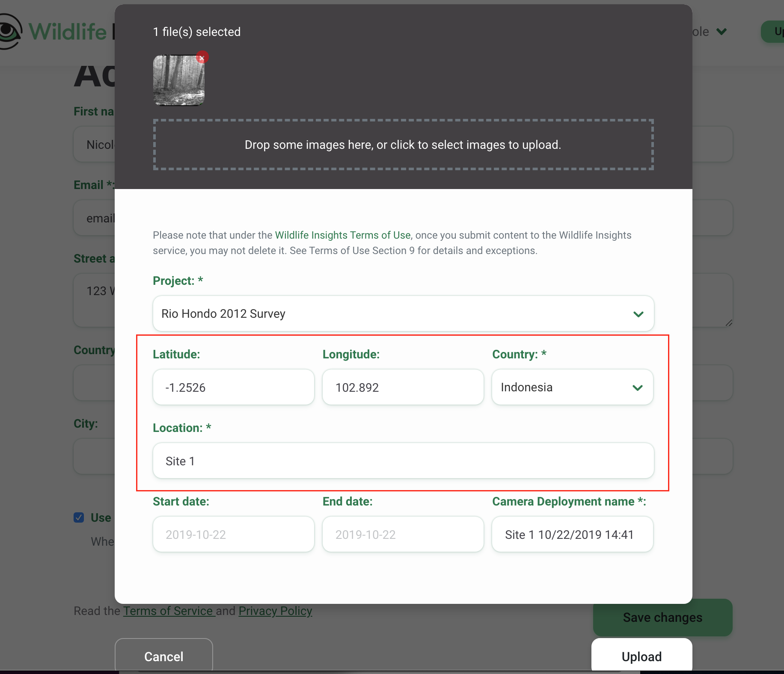
Task: Click the 'Camera Deployment name *:' label
Action: (x=569, y=501)
